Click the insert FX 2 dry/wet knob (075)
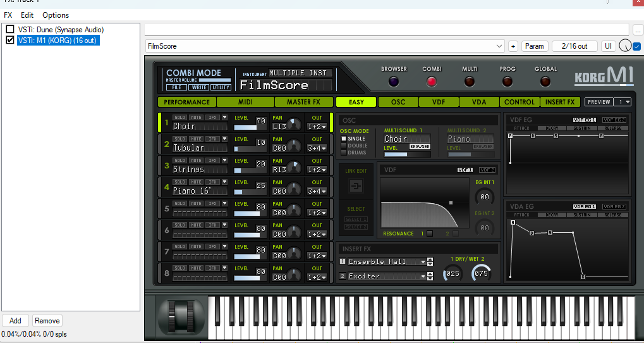Screen dimensions: 644x343 (x=481, y=273)
